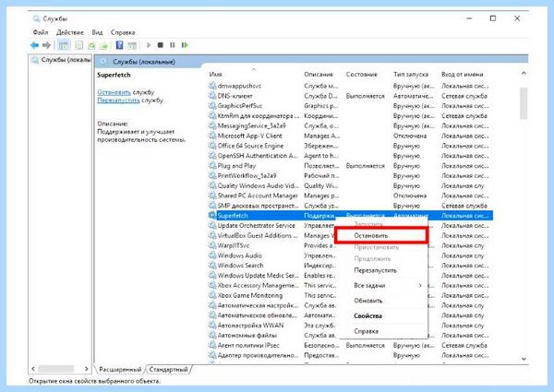Click the gear icon beside Plug and Play
Viewport: 554px width, 392px height.
(212, 165)
